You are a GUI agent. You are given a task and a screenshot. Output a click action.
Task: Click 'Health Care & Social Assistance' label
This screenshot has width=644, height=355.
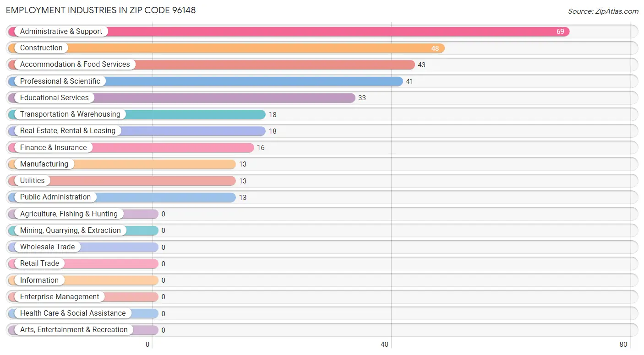point(73,313)
